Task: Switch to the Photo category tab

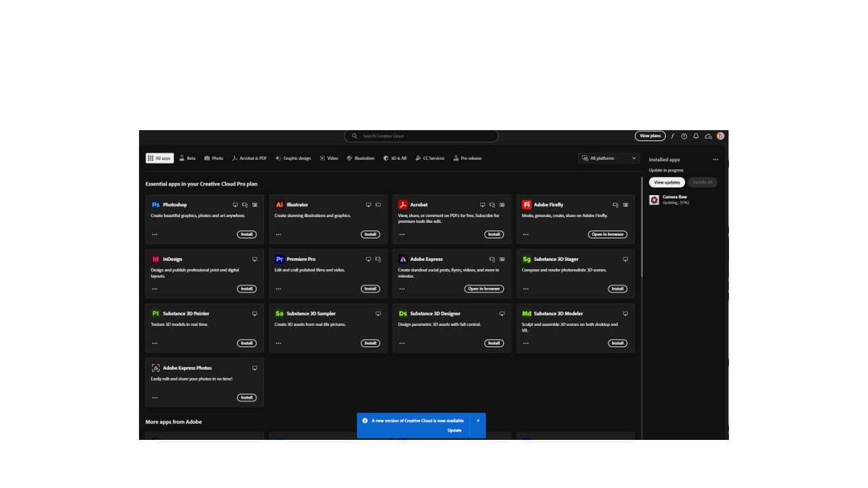Action: (x=214, y=158)
